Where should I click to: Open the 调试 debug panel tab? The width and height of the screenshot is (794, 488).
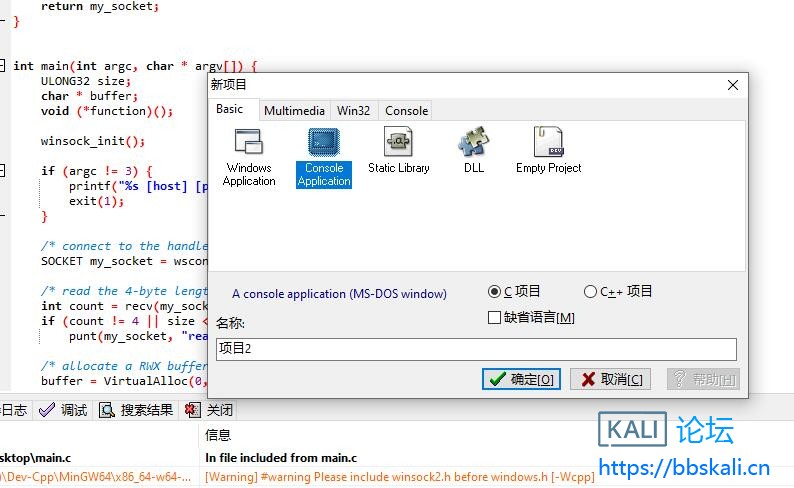click(63, 410)
